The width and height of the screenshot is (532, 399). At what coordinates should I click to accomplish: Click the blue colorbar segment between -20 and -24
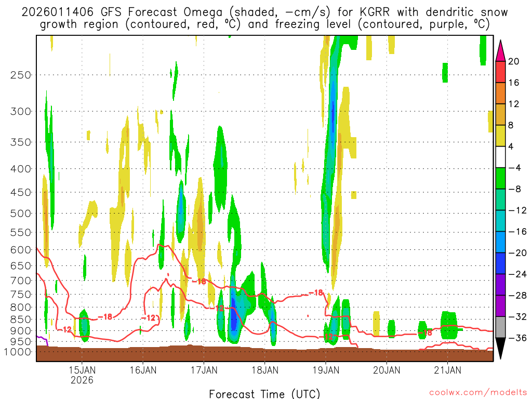500,263
